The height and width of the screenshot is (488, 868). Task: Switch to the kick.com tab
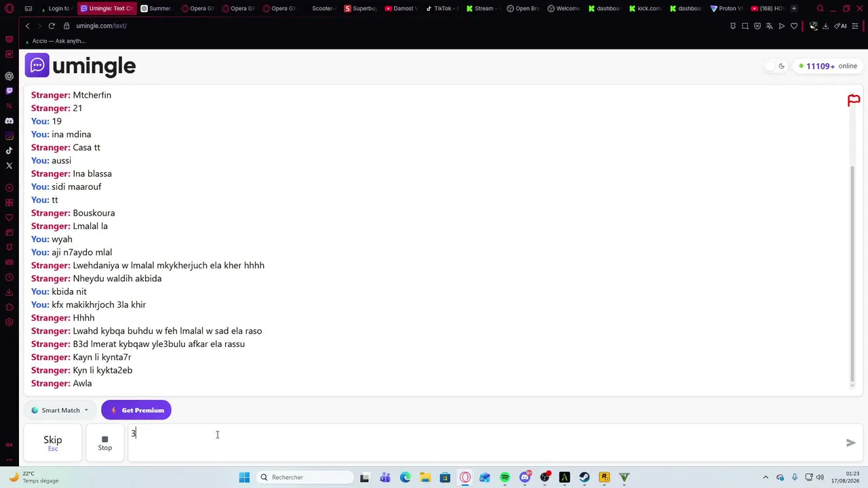645,9
